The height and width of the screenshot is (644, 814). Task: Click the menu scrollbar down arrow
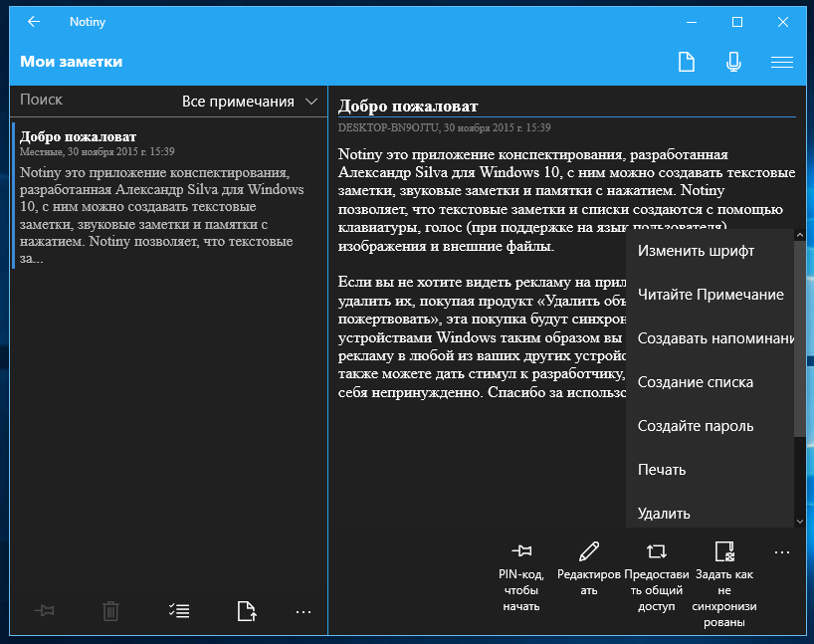pos(800,521)
